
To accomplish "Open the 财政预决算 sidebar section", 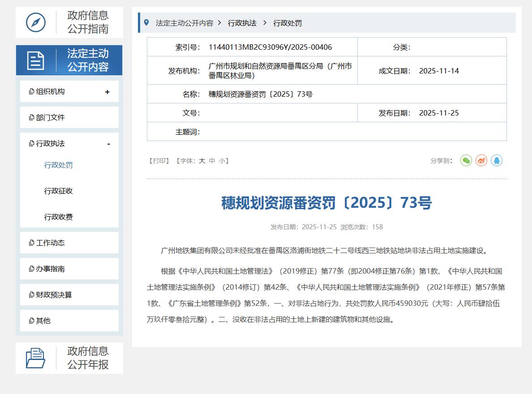I will point(54,295).
